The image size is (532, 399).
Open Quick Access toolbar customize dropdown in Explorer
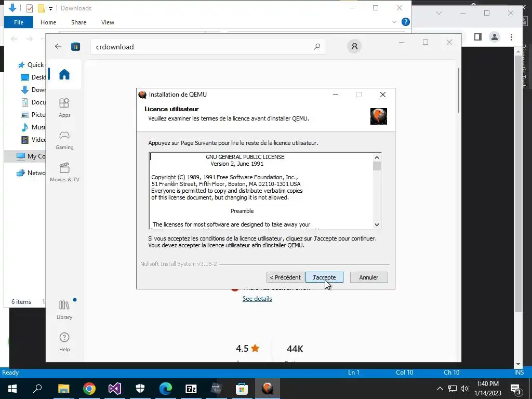click(50, 8)
